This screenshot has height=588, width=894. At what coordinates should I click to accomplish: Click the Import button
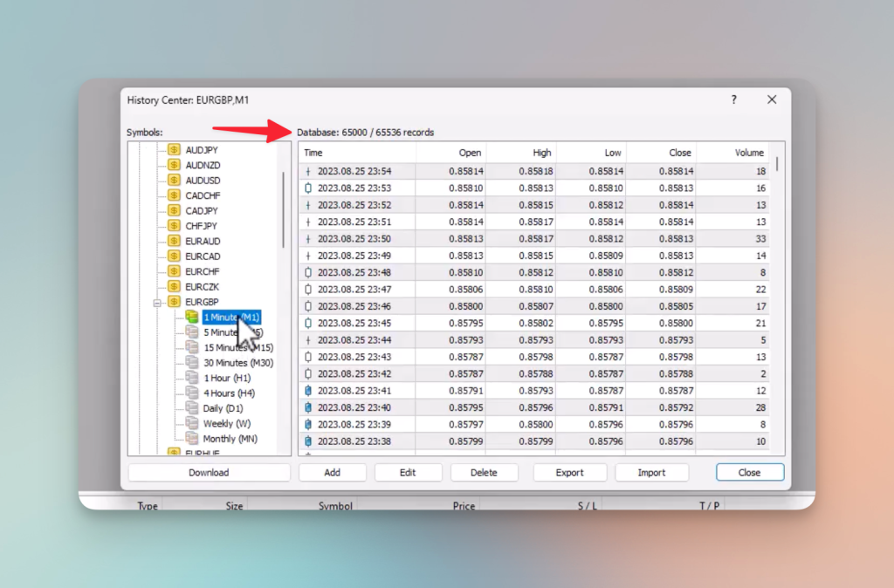pyautogui.click(x=652, y=472)
